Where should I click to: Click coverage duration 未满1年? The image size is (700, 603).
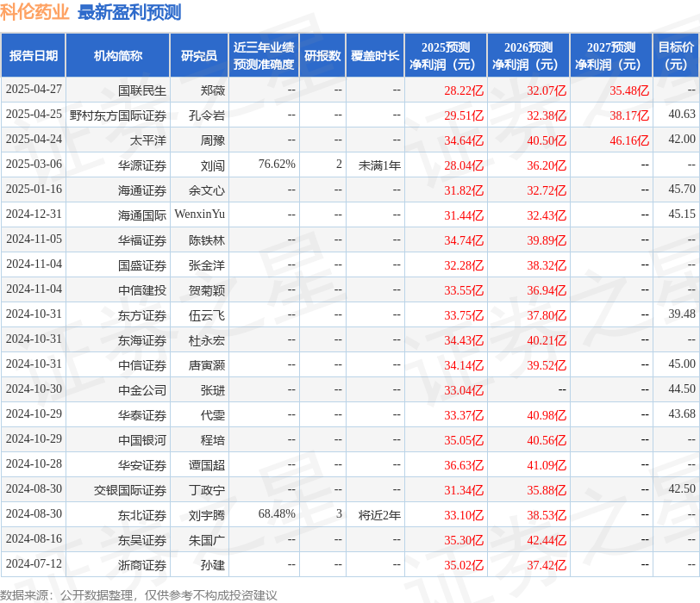379,165
